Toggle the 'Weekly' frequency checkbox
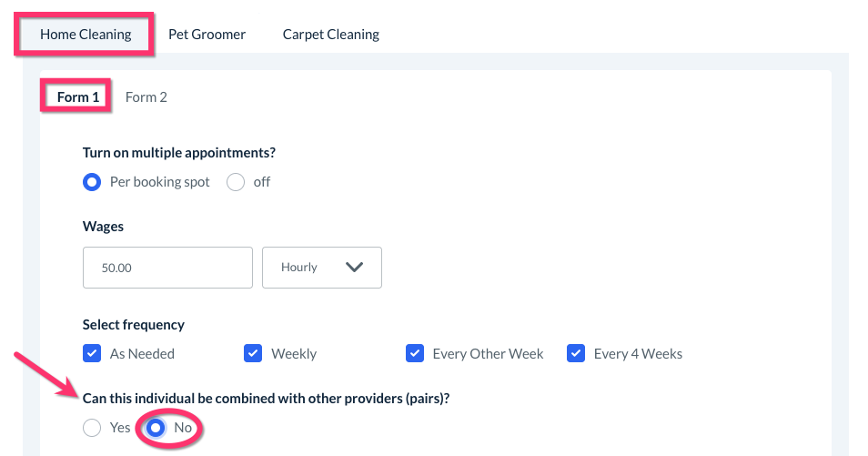The height and width of the screenshot is (456, 868). (x=253, y=353)
